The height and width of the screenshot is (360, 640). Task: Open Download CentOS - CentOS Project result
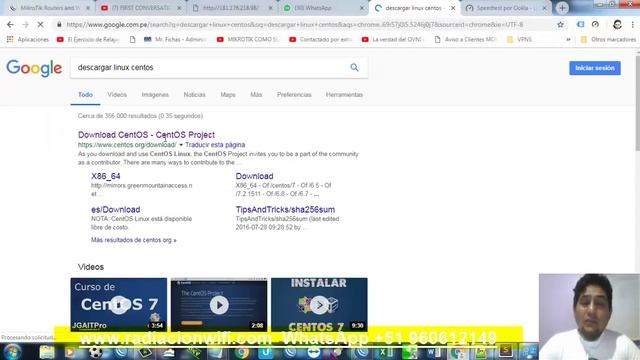pyautogui.click(x=146, y=135)
